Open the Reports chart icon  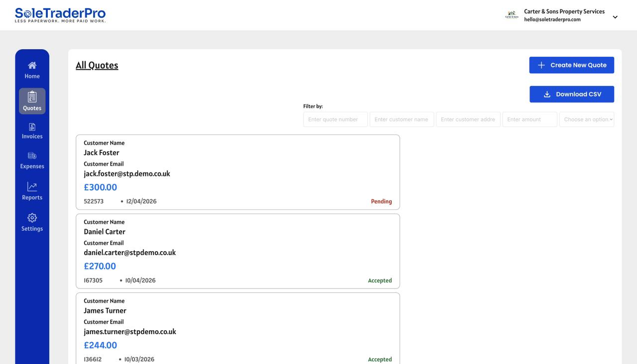32,186
